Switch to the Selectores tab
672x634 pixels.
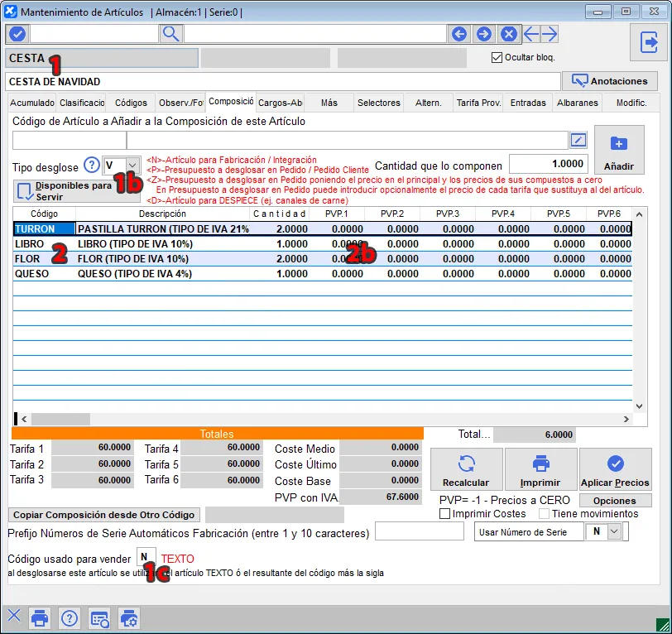point(378,103)
